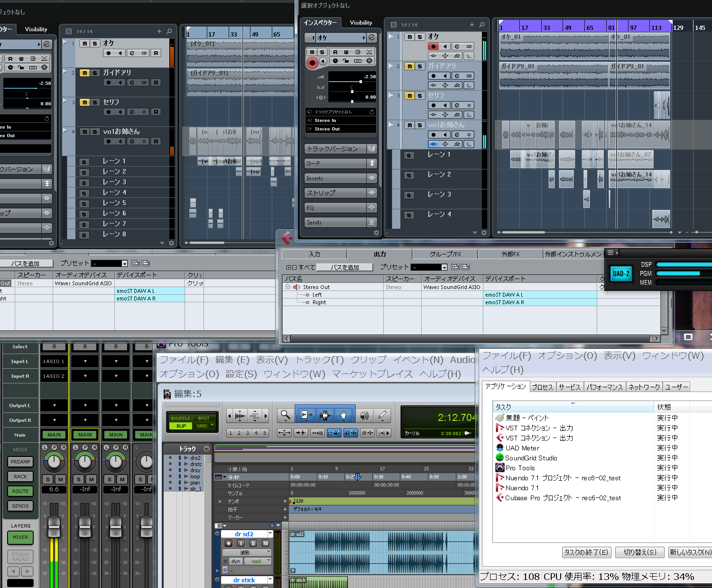Click the add track plus in right track list
Viewport: 712px width, 588px height.
pyautogui.click(x=472, y=25)
